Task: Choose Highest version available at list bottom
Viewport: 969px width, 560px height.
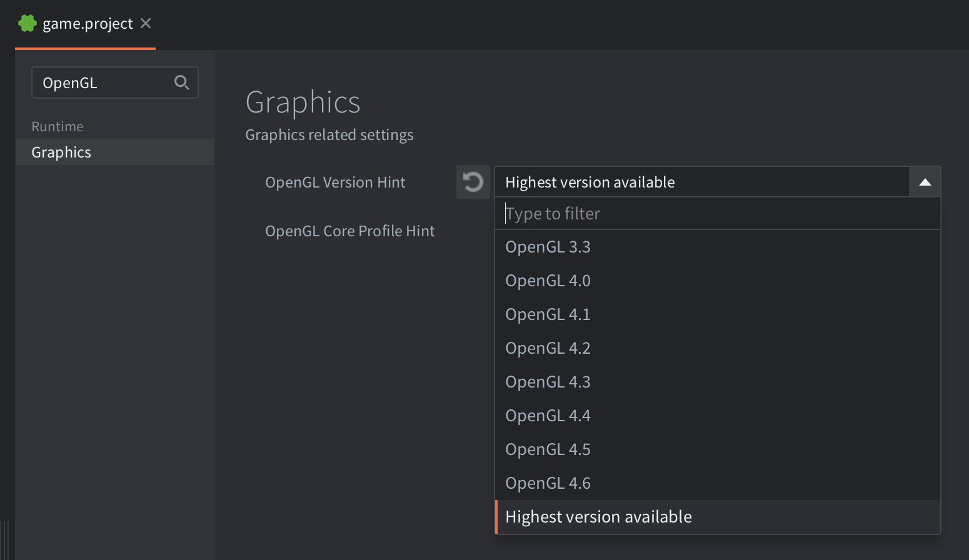Action: (598, 516)
